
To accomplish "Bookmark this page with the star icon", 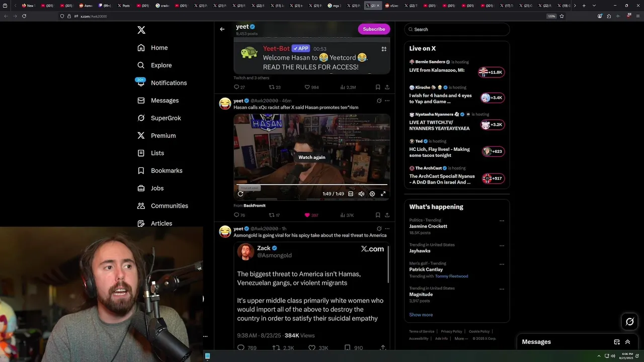I will pyautogui.click(x=561, y=16).
